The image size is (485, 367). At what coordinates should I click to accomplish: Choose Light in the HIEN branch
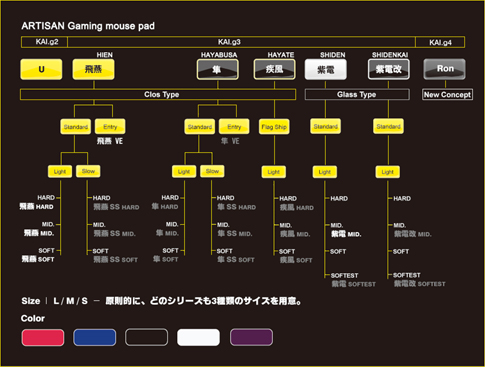[x=60, y=172]
